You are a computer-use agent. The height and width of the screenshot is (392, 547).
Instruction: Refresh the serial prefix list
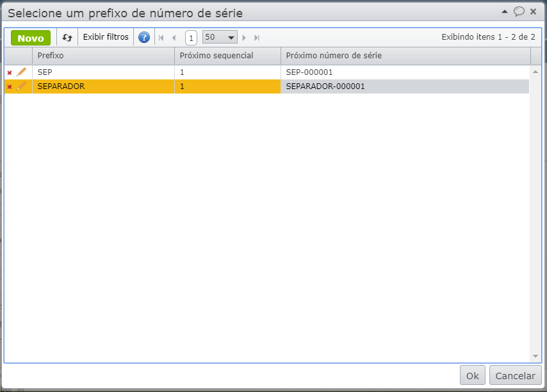point(67,38)
